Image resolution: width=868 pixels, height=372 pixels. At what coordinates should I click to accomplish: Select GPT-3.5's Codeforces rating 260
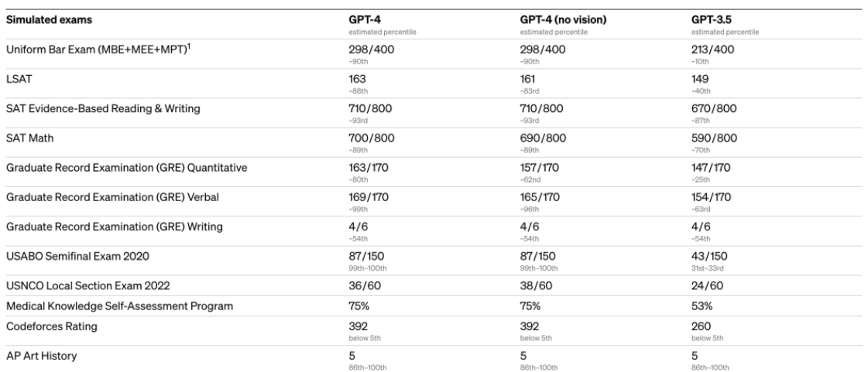(x=701, y=326)
